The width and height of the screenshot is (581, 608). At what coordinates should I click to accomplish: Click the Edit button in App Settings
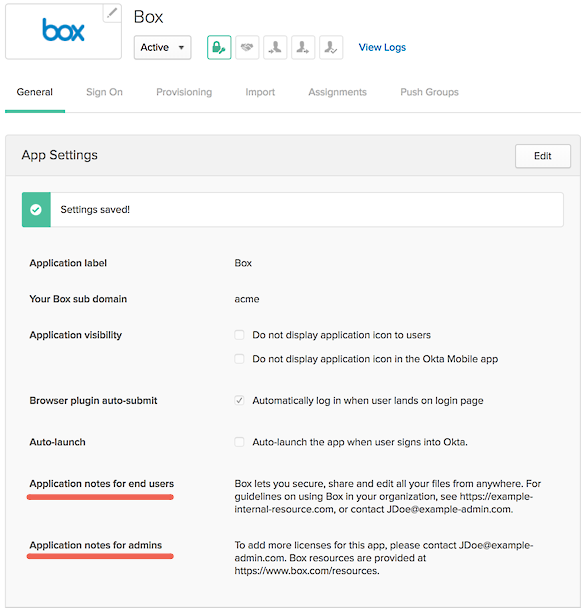[x=543, y=156]
